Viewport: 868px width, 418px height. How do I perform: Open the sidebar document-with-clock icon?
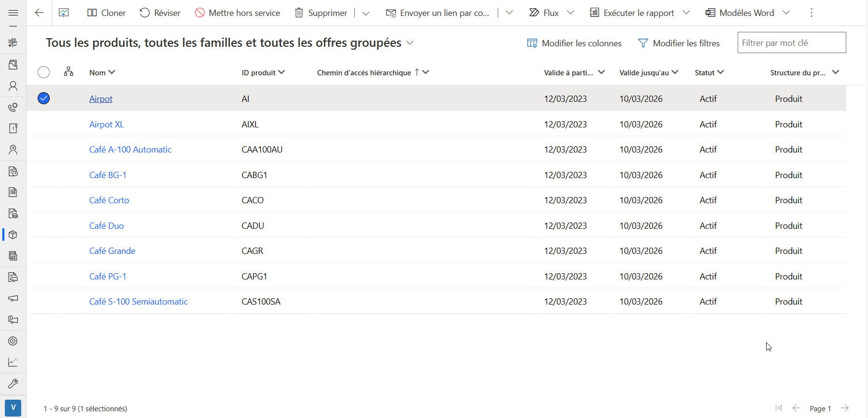pyautogui.click(x=13, y=171)
